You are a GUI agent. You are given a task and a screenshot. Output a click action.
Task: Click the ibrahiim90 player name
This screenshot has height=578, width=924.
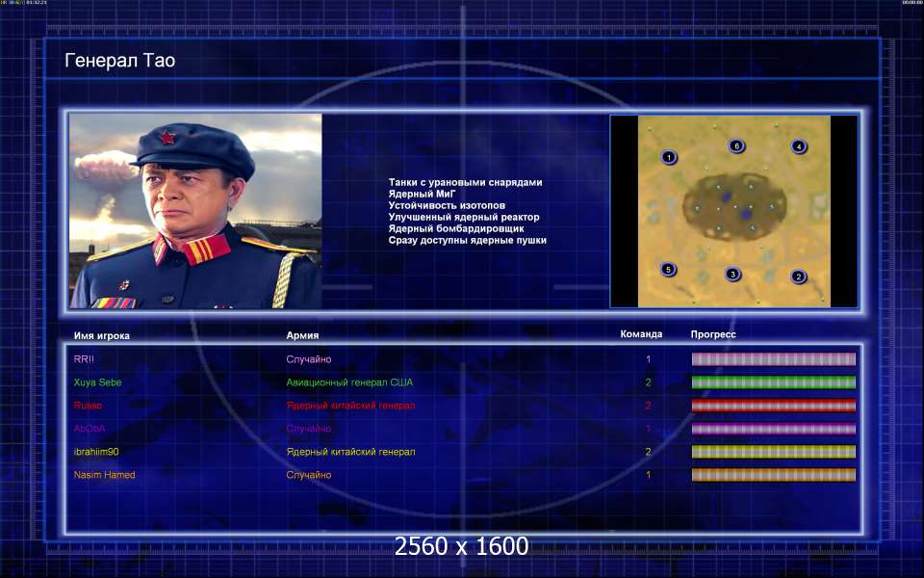point(95,452)
